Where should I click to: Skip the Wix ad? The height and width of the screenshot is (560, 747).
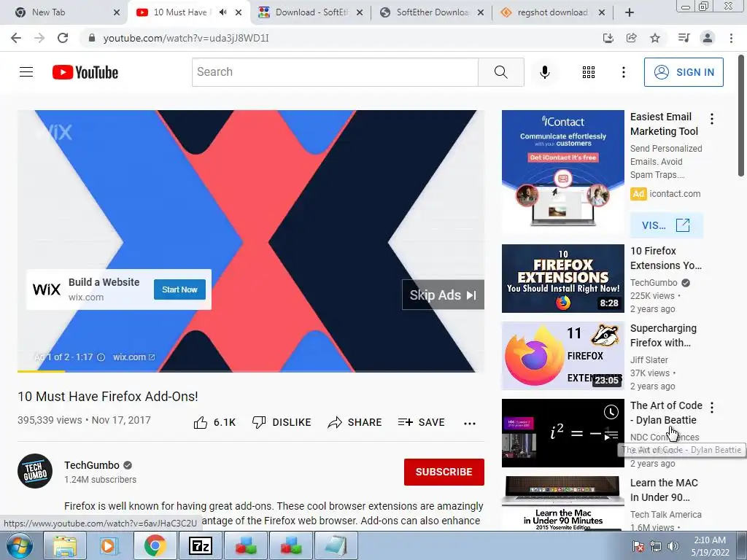(443, 295)
